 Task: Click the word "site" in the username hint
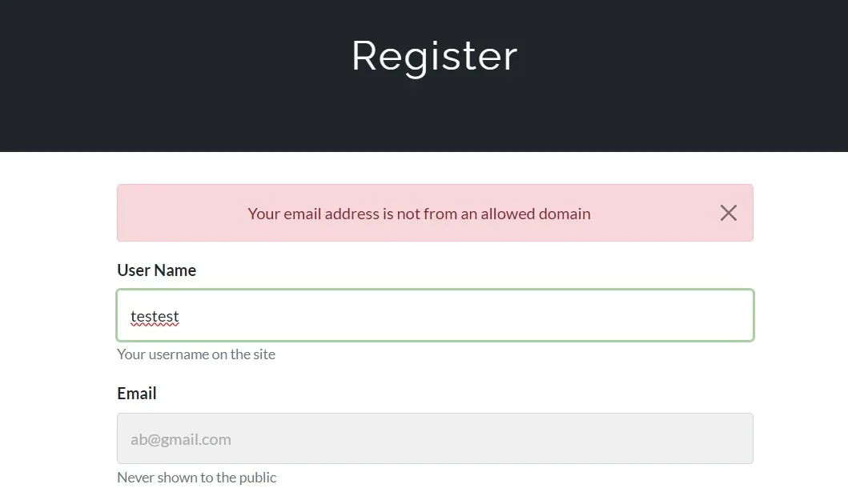(x=264, y=354)
